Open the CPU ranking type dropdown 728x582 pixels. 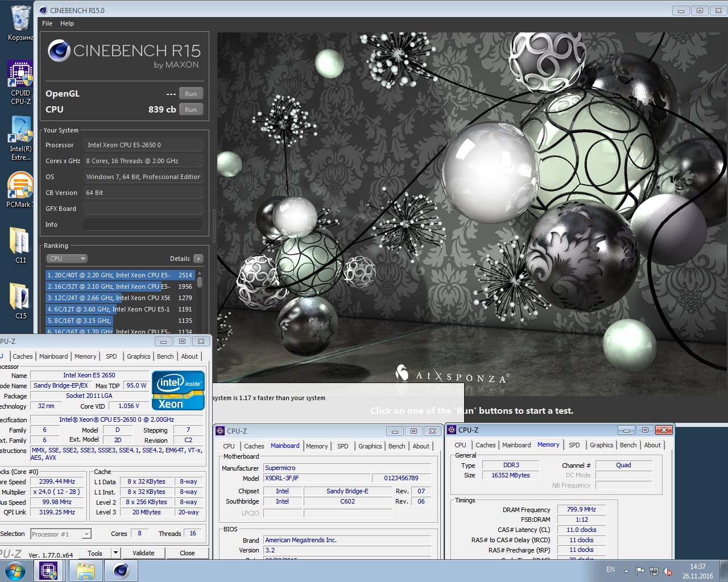(67, 259)
